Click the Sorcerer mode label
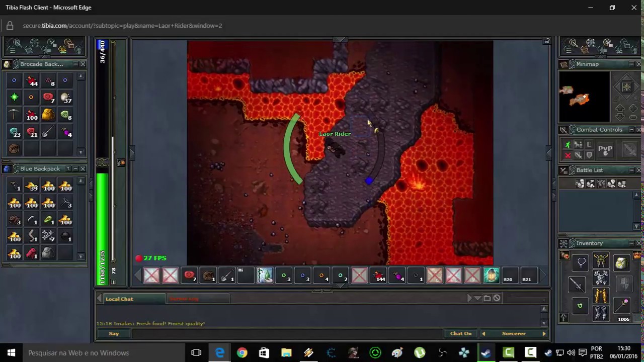This screenshot has width=644, height=362. [514, 333]
